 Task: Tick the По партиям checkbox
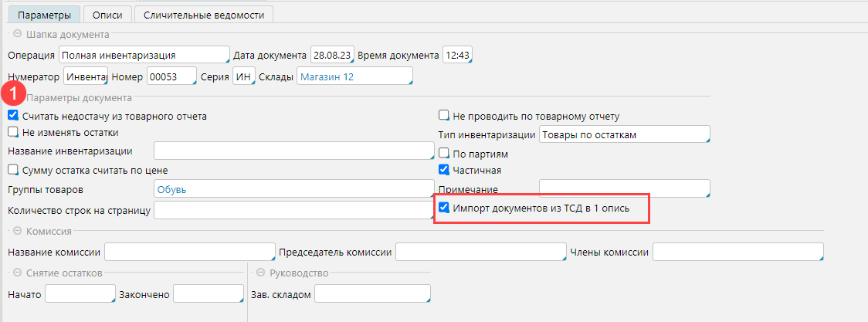(444, 153)
